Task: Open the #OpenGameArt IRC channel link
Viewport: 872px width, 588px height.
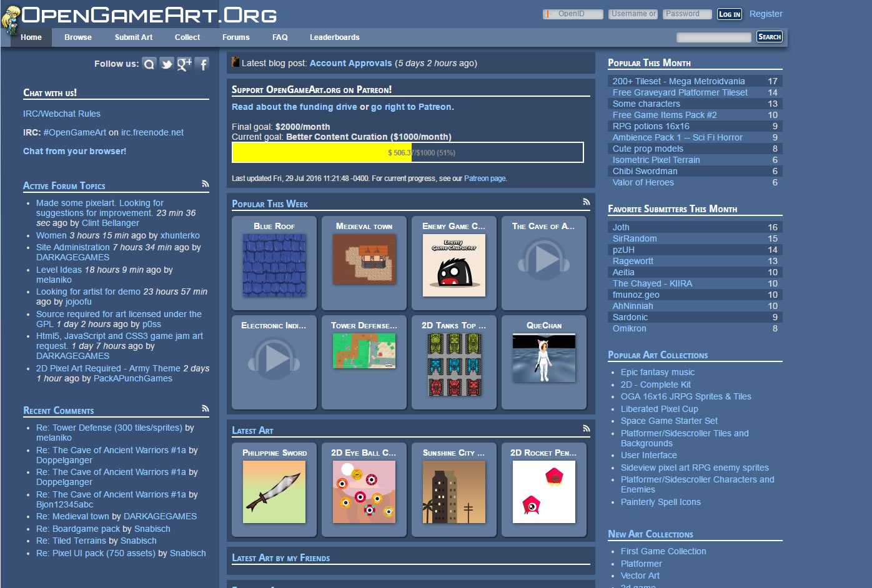Action: click(x=75, y=132)
